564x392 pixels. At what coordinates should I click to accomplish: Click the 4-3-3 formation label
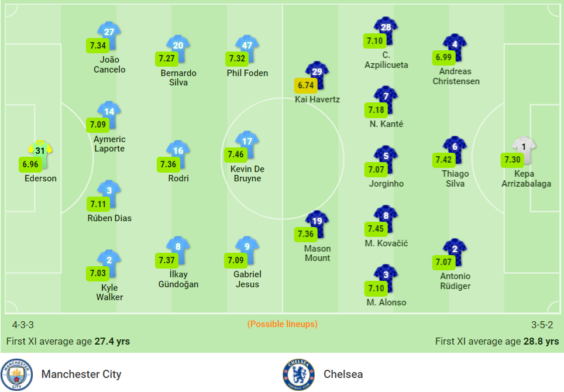pos(23,325)
